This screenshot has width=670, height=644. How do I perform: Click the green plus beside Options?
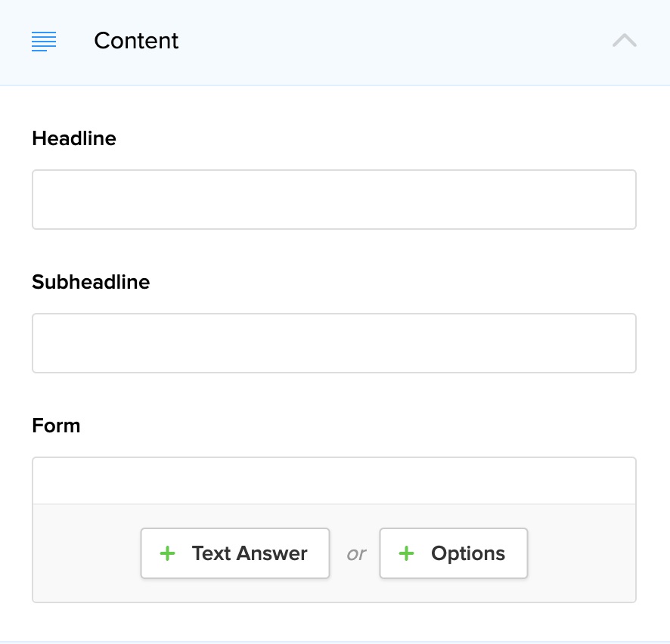(x=407, y=553)
